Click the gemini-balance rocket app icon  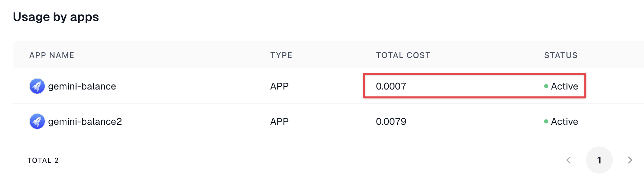[37, 86]
